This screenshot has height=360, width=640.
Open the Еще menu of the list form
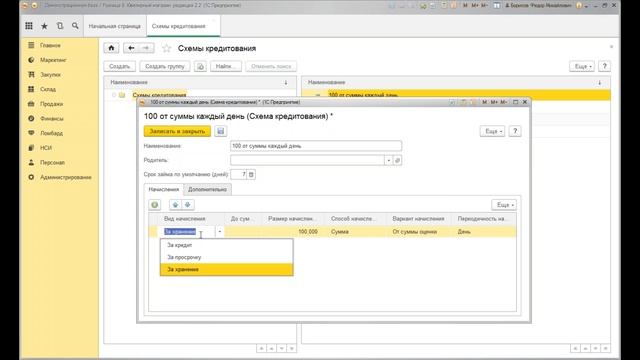(582, 66)
